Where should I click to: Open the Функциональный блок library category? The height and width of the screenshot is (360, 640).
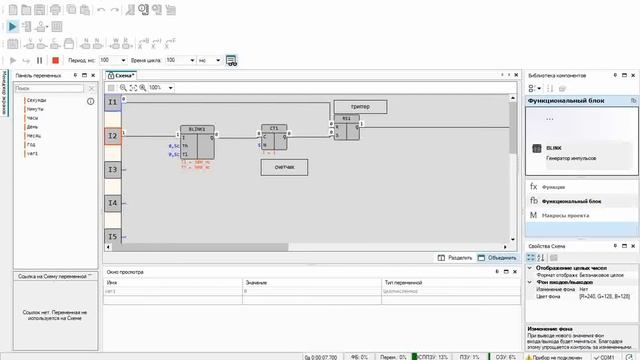pos(582,201)
